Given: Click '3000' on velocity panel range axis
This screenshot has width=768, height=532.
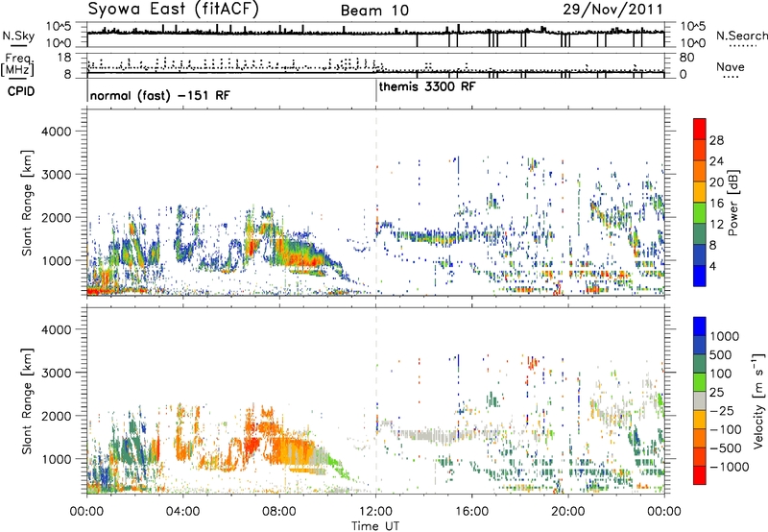Looking at the screenshot, I should 56,373.
